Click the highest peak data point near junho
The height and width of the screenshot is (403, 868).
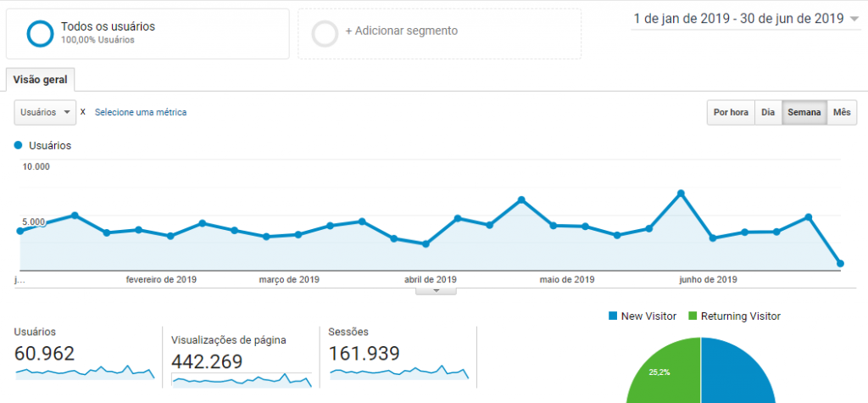pyautogui.click(x=681, y=193)
